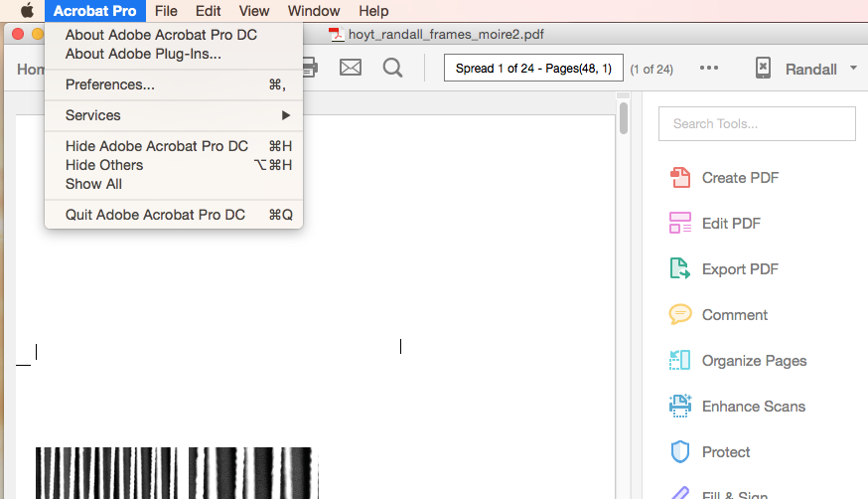Open the Help menu

coord(373,11)
